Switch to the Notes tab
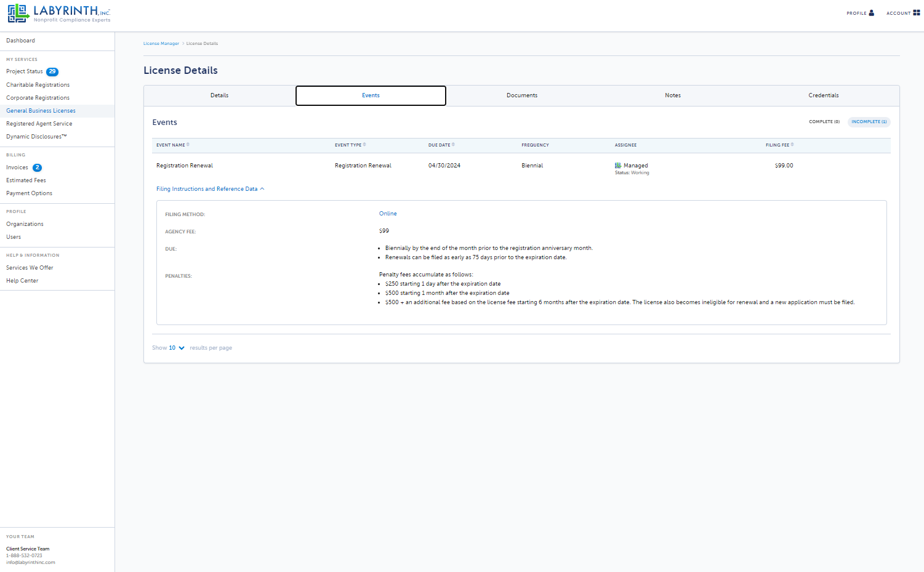 [x=673, y=95]
